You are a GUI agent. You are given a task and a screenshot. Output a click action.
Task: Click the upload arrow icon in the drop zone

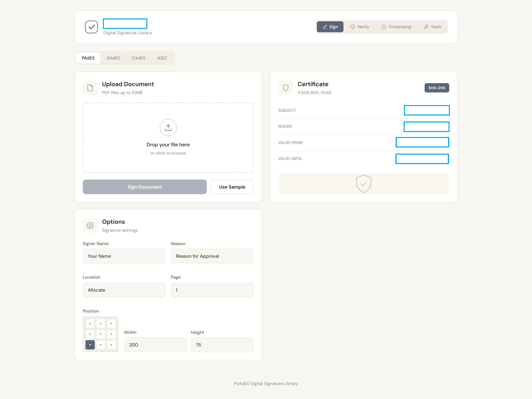click(168, 128)
